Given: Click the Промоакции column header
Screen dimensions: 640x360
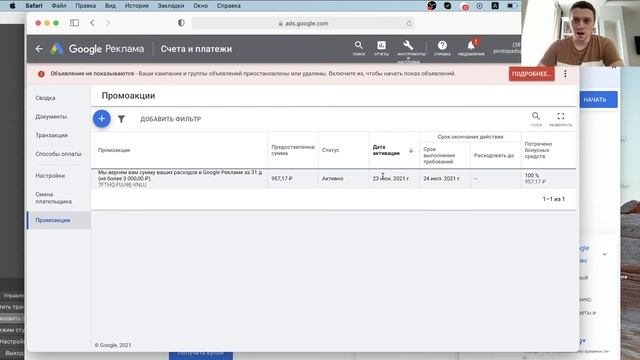Looking at the screenshot, I should click(x=114, y=150).
